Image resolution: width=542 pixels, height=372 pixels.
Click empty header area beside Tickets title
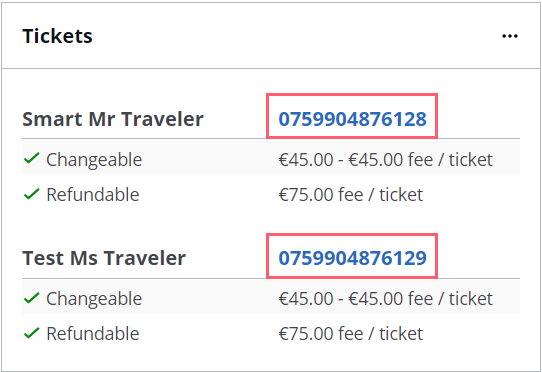click(x=294, y=36)
